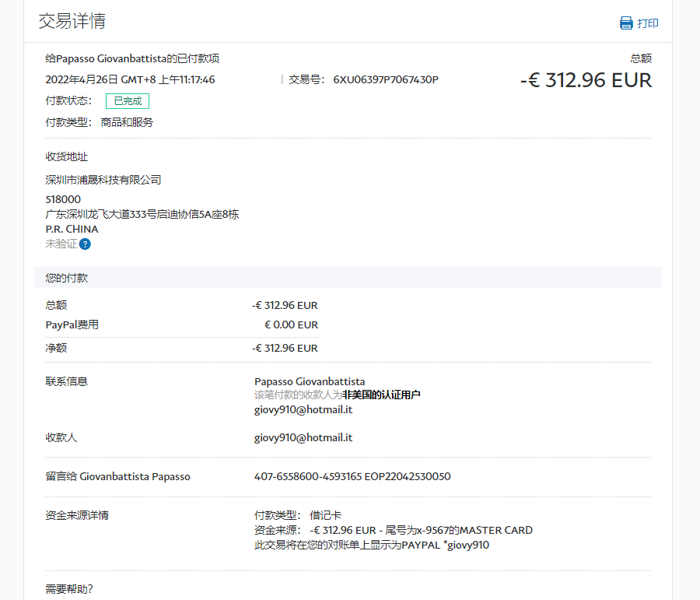Click the large -€ 312.96 EUR total

(586, 80)
